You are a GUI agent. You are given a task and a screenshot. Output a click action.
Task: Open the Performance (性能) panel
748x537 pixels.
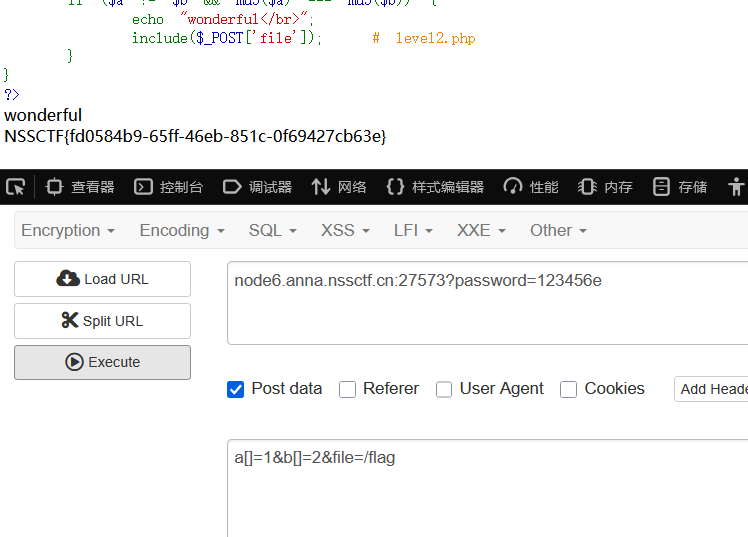click(531, 187)
